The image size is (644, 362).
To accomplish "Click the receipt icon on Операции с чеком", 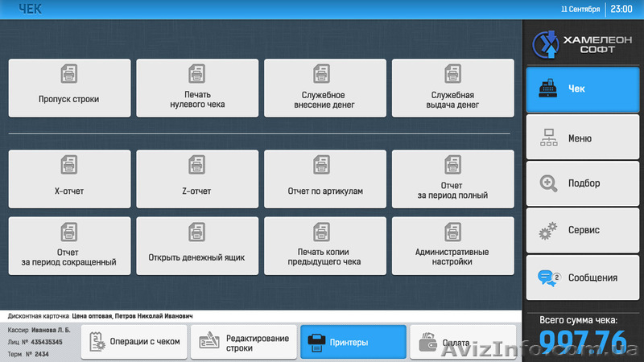I will (x=97, y=341).
